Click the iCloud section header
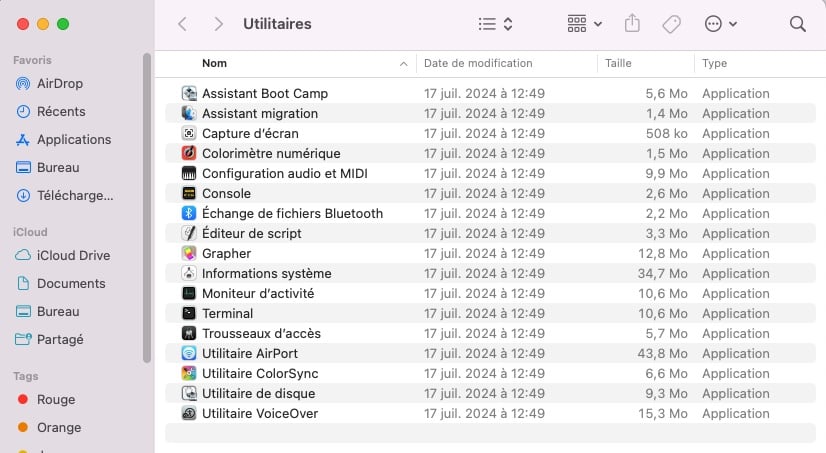The height and width of the screenshot is (453, 826). click(x=30, y=232)
